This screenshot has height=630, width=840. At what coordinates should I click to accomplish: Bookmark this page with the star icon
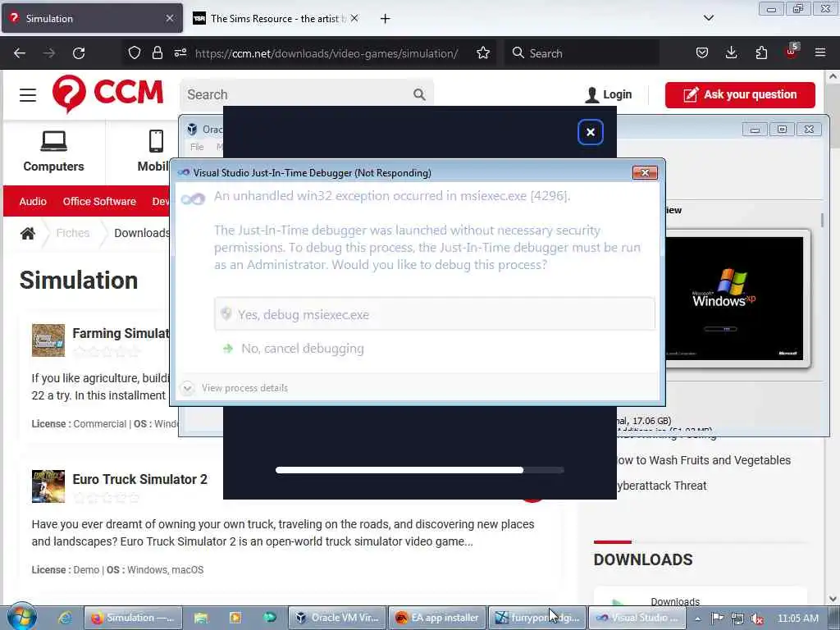point(483,52)
